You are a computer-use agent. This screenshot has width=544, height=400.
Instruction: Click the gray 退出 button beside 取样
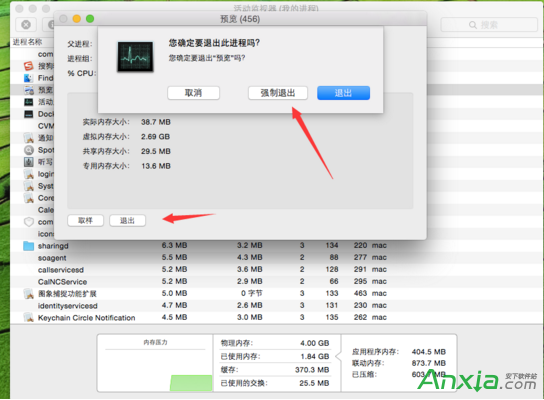[127, 221]
